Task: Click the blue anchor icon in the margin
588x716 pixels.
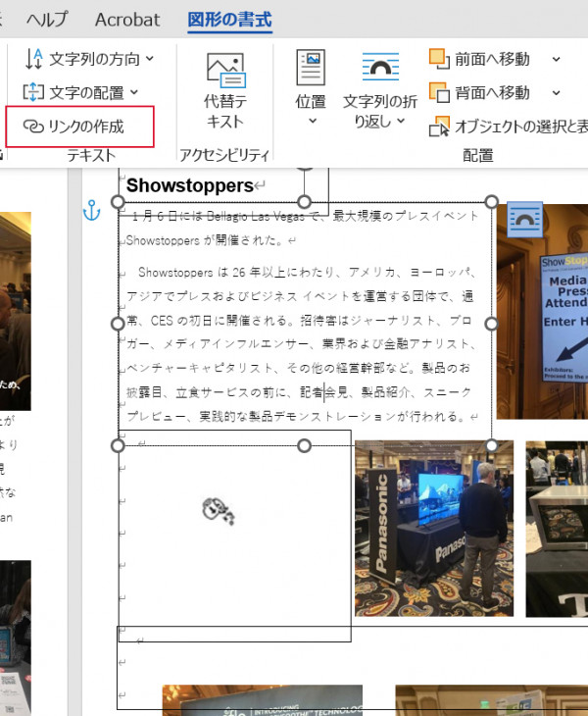Action: click(92, 211)
